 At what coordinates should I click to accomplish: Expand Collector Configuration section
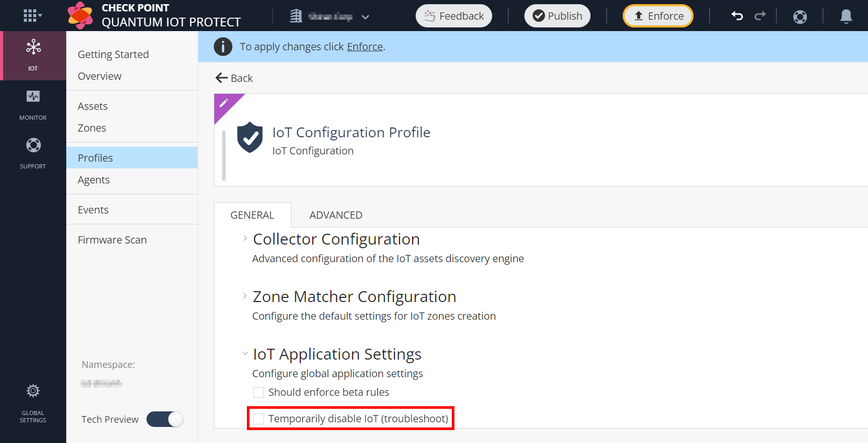(x=245, y=239)
